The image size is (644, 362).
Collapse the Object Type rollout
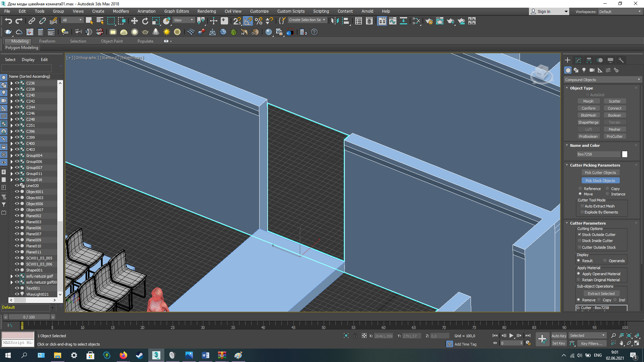tap(567, 88)
